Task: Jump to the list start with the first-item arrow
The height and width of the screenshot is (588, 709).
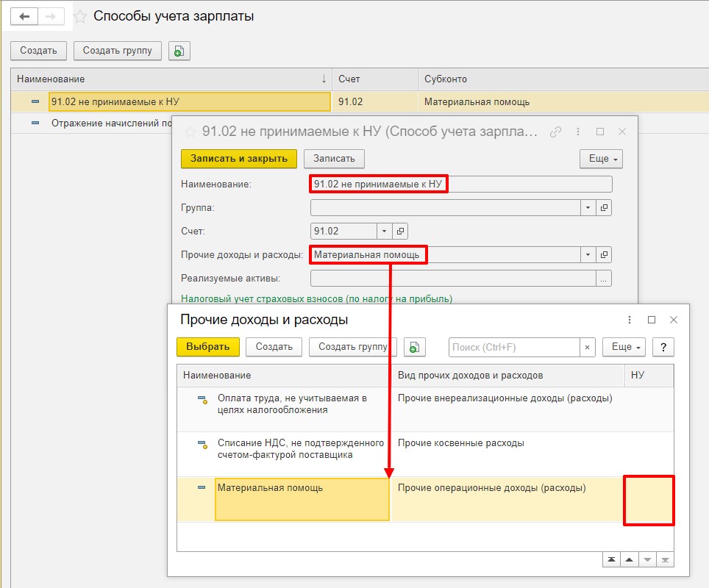Action: click(611, 559)
